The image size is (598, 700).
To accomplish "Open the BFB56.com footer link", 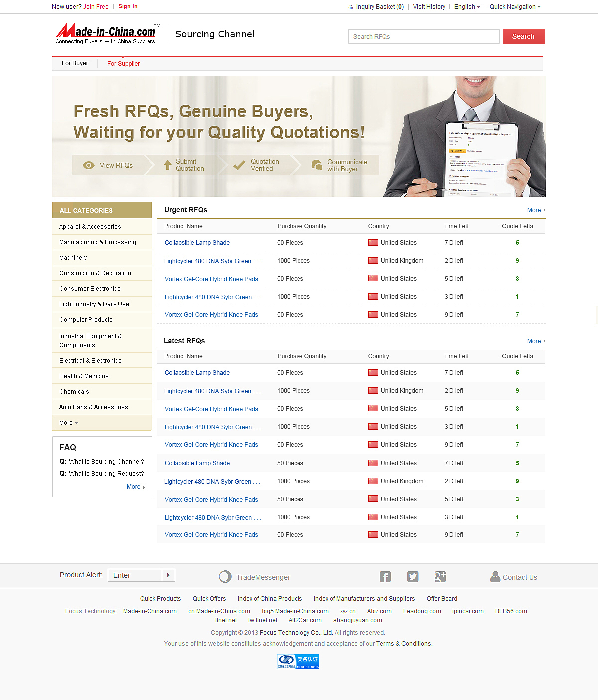I will pos(511,611).
